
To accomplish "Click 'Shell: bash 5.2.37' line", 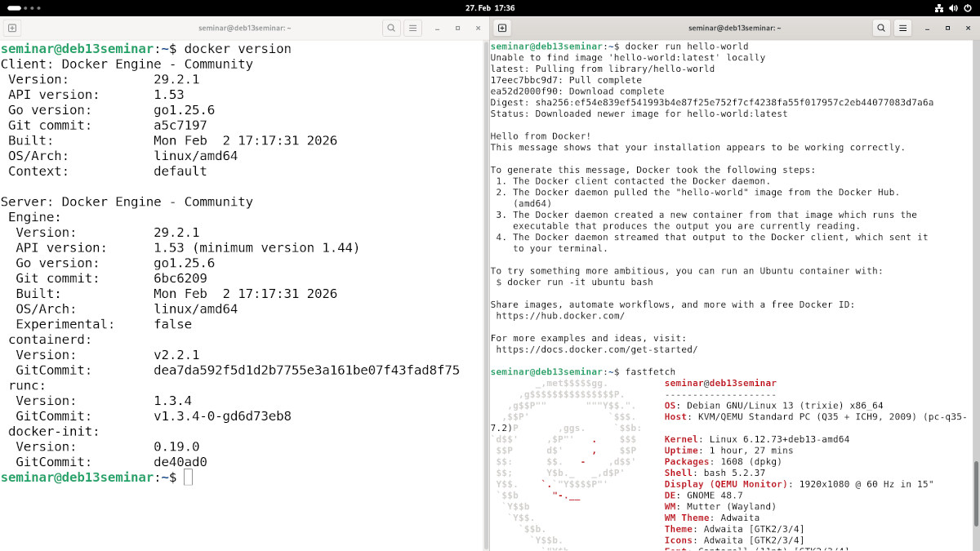I will tap(715, 473).
